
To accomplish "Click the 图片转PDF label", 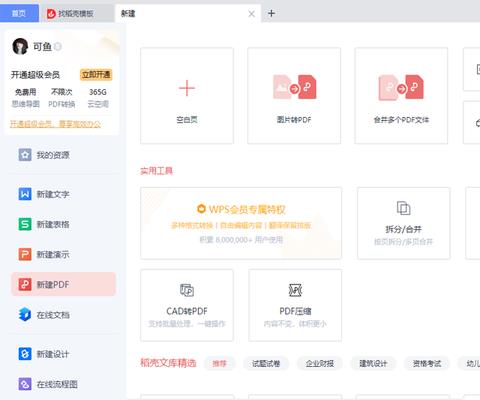I will click(294, 120).
